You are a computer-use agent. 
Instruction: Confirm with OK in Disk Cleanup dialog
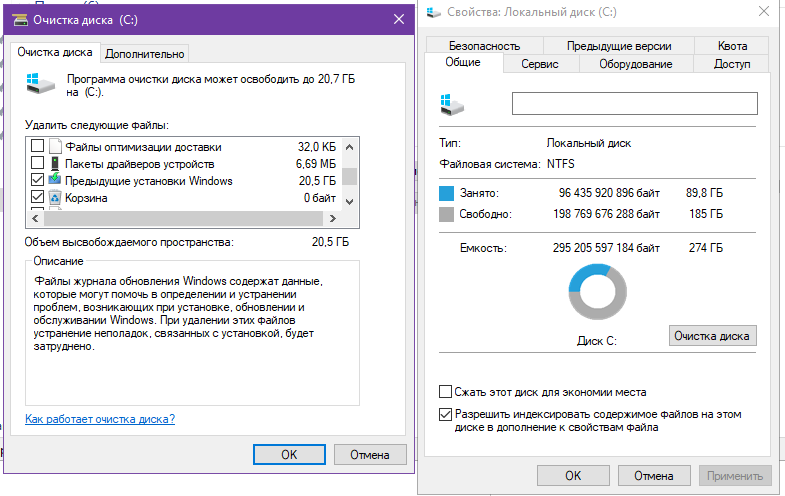289,454
